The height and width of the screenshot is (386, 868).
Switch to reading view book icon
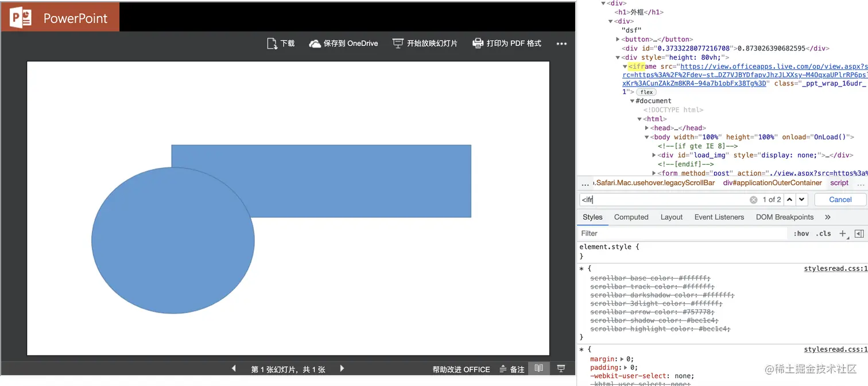click(538, 369)
